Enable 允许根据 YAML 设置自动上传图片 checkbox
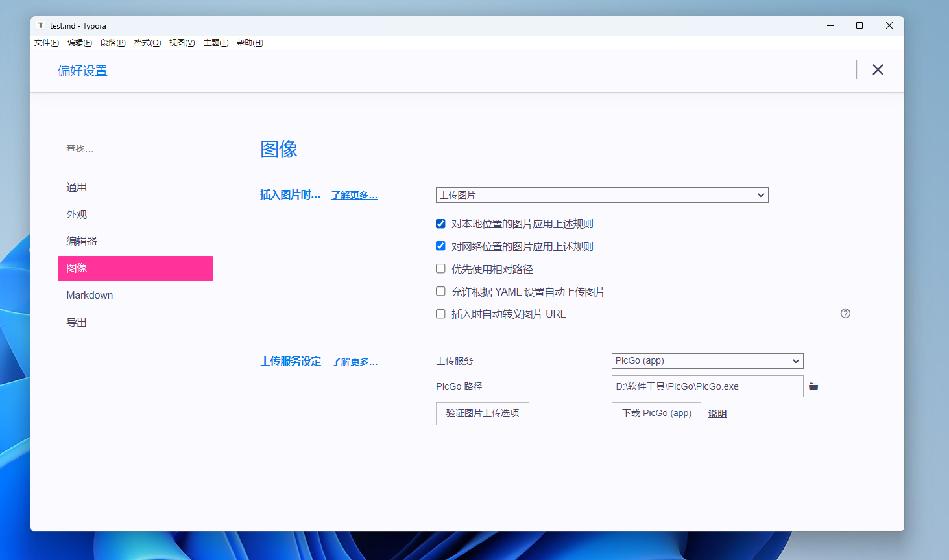The height and width of the screenshot is (560, 949). pyautogui.click(x=440, y=292)
